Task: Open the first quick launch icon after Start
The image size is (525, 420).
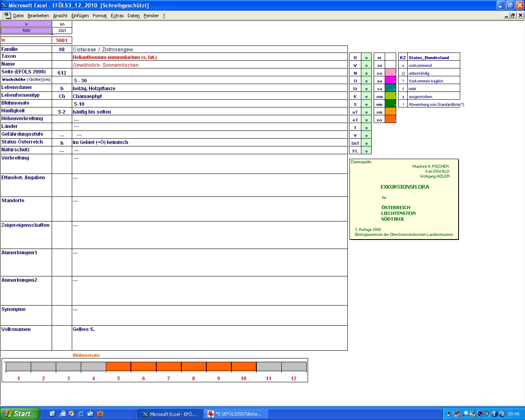Action: pos(52,414)
